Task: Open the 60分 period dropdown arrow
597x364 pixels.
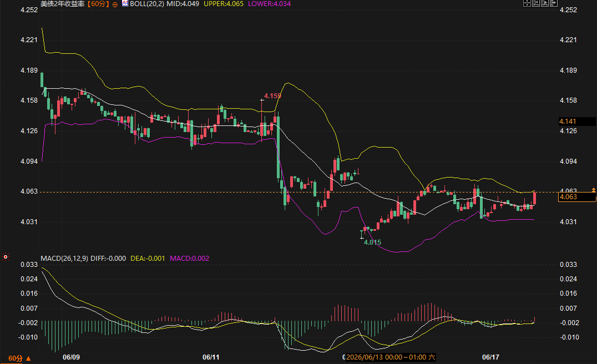Action: [x=28, y=358]
